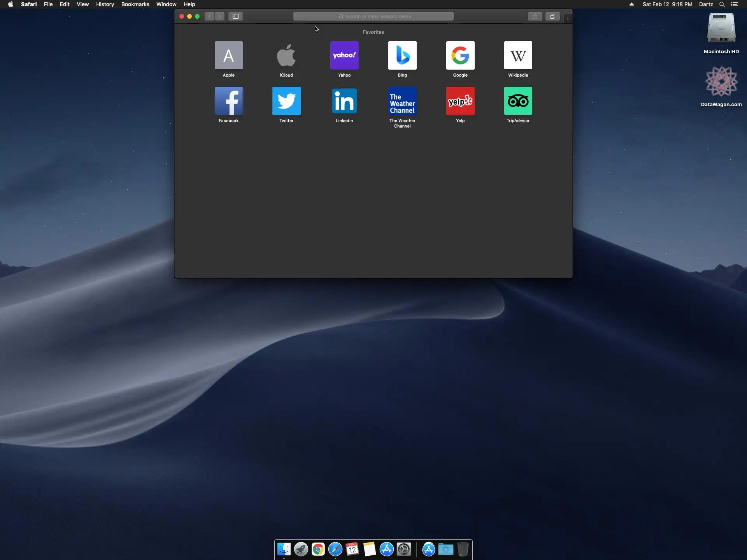
Task: Launch Chrome from the Dock
Action: (318, 549)
